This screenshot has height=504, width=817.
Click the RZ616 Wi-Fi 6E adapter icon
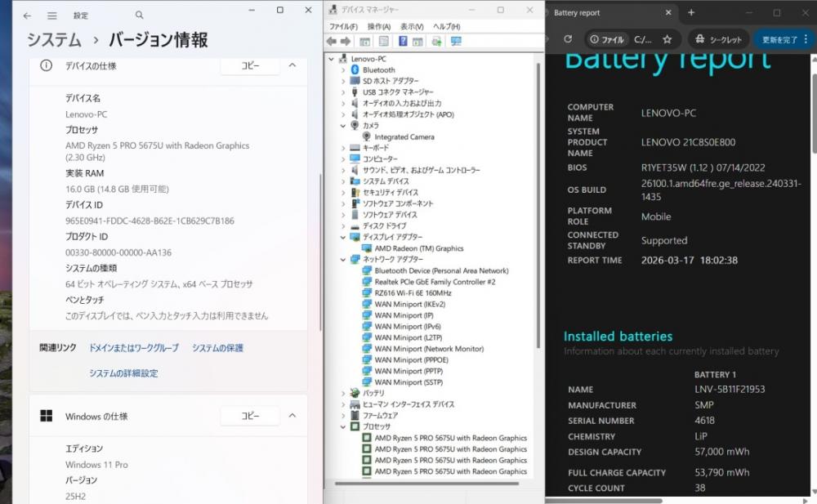[x=366, y=293]
